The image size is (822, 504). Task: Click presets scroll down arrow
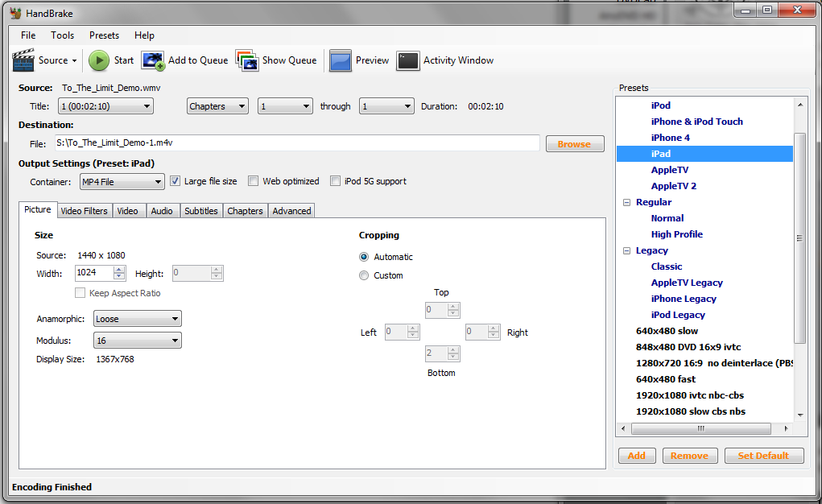(x=800, y=415)
